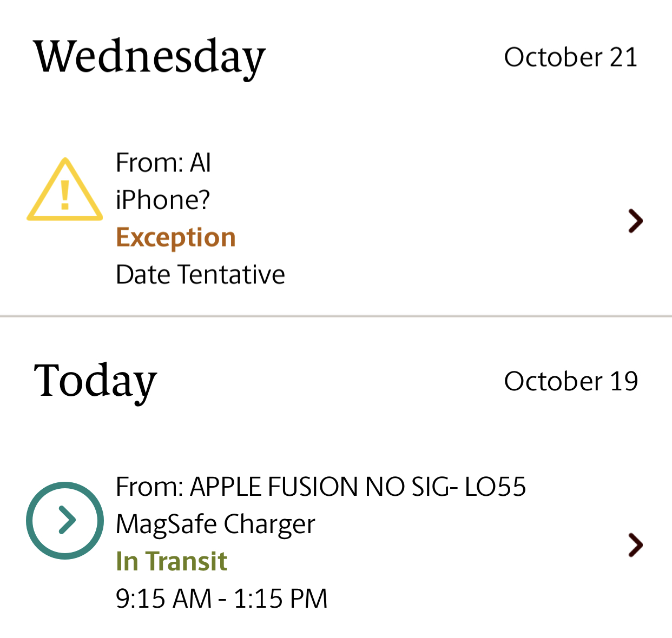Tap the October 19 date label
Screen dimensions: 672x638
pyautogui.click(x=571, y=381)
